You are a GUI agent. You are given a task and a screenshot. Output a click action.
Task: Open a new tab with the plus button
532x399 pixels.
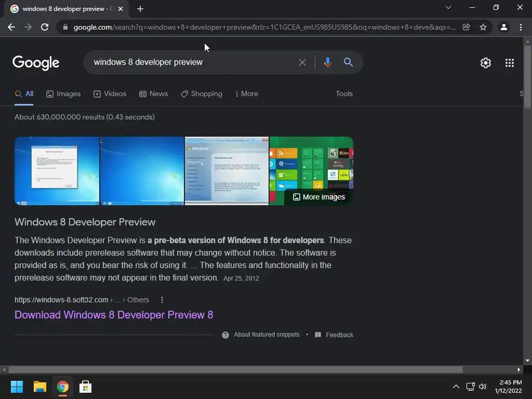140,9
